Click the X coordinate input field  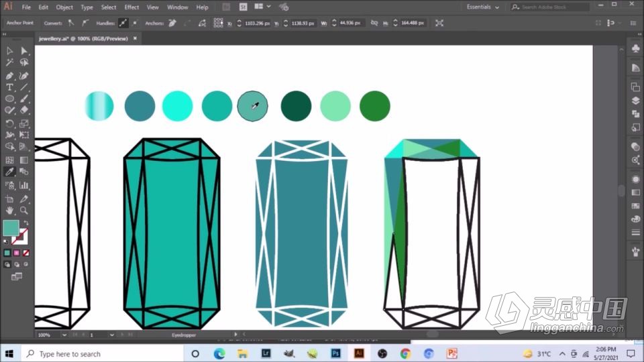pos(257,23)
